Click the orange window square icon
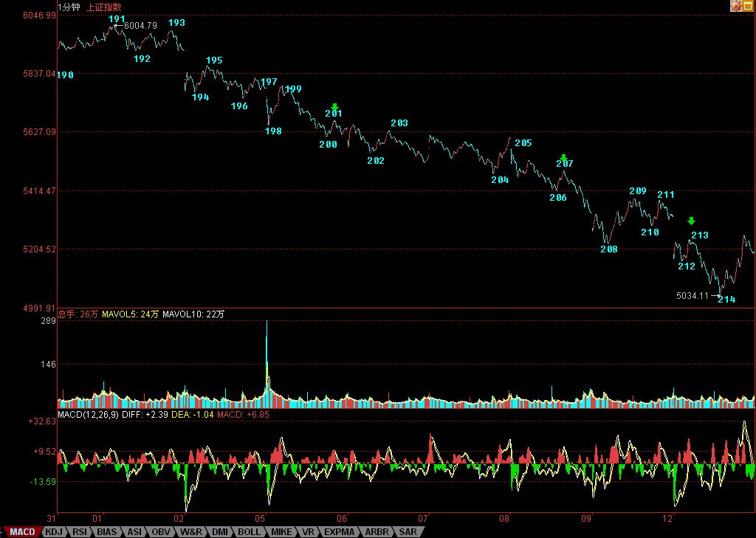 tap(749, 6)
